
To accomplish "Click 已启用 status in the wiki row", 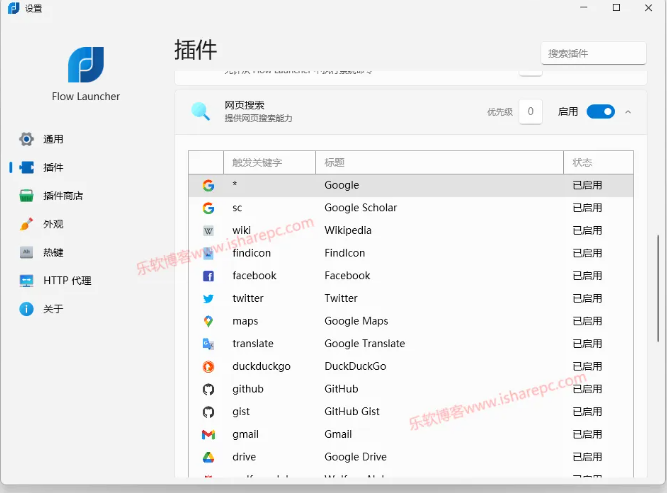I will pos(587,230).
